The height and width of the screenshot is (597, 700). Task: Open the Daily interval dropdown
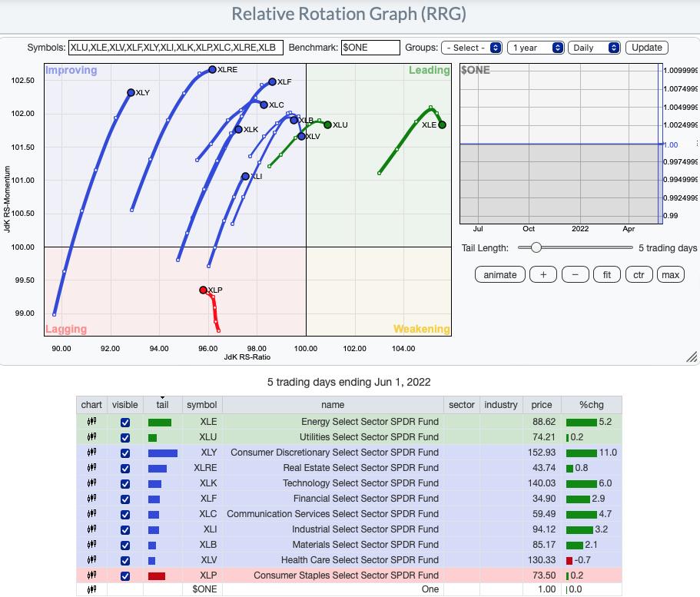tap(594, 48)
